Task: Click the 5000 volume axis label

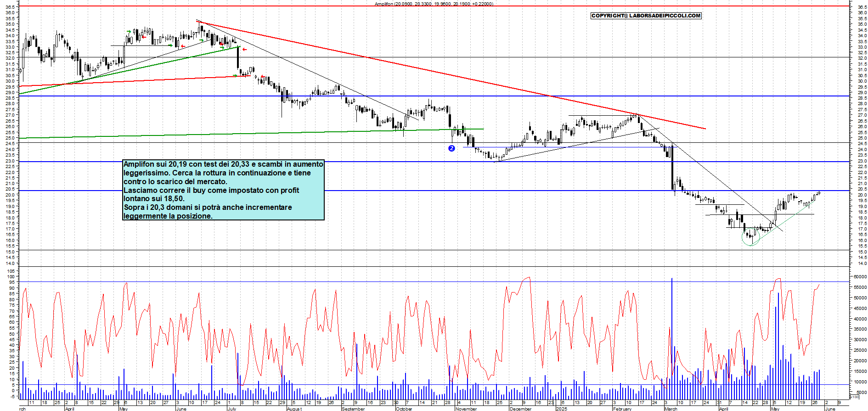Action: [x=861, y=393]
